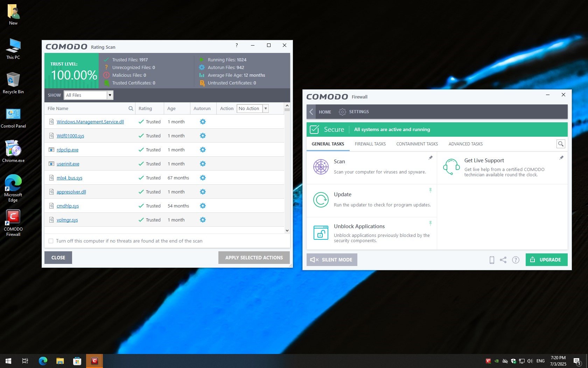
Task: Open the mlx4_bus.sys file link
Action: (x=70, y=178)
